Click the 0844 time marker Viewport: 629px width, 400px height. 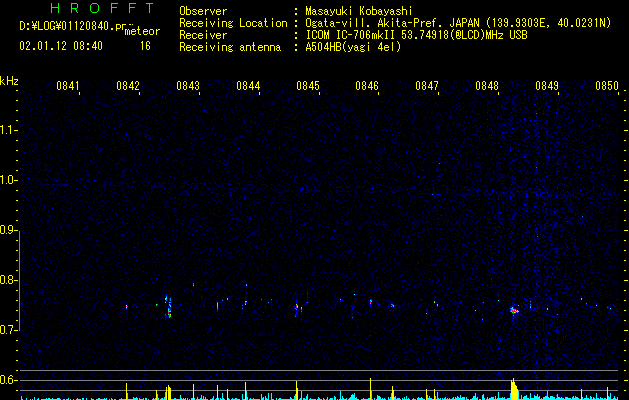coord(248,85)
